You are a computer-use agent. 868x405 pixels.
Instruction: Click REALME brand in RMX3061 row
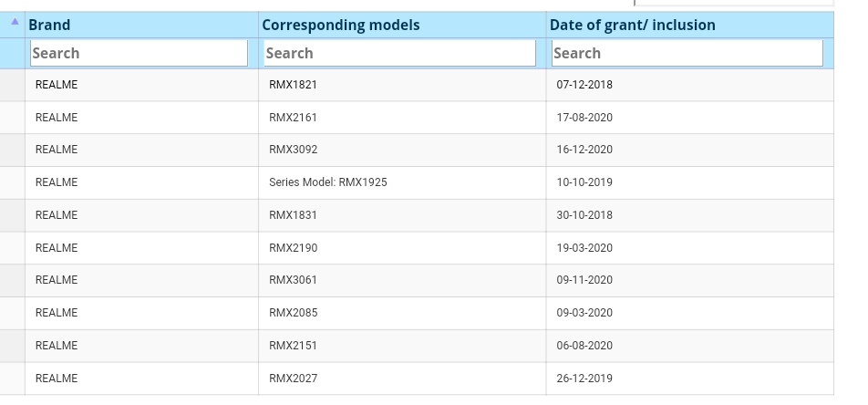click(x=57, y=280)
